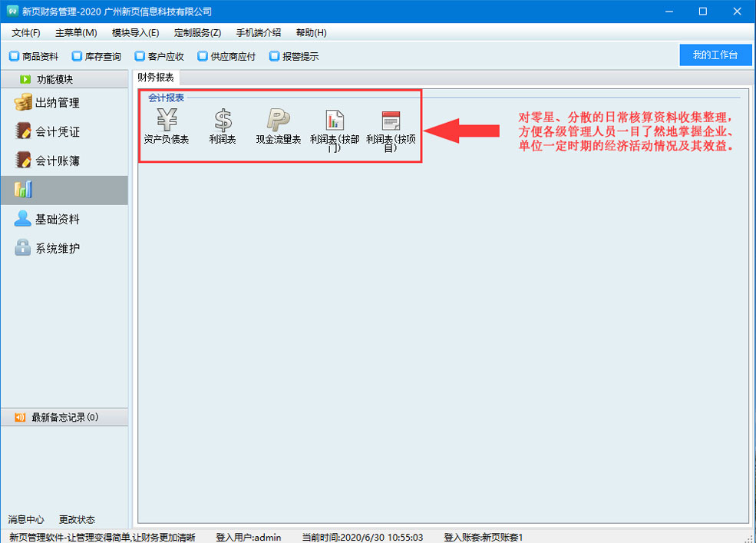756x543 pixels.
Task: Collapse the 功能模块 panel header
Action: tap(55, 79)
